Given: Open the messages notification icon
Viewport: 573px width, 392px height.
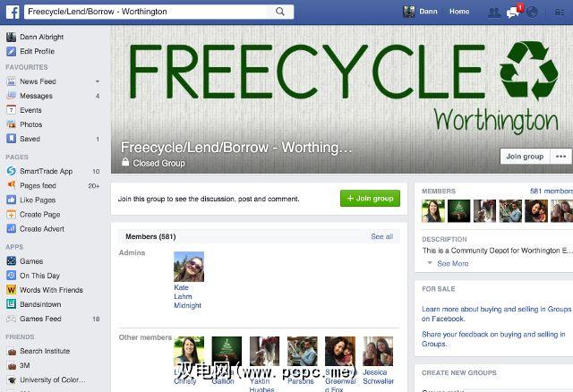Looking at the screenshot, I should [x=513, y=12].
